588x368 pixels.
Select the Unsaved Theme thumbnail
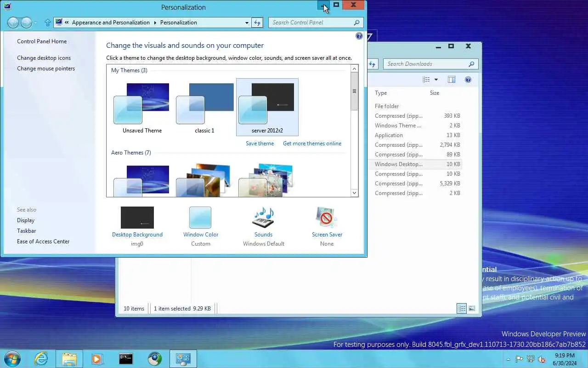click(142, 107)
